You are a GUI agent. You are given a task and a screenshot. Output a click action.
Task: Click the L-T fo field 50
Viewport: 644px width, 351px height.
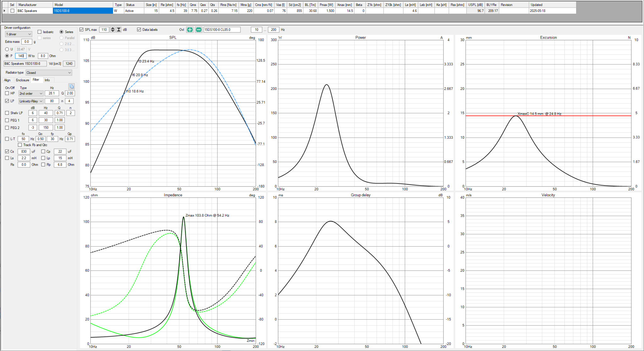[23, 139]
